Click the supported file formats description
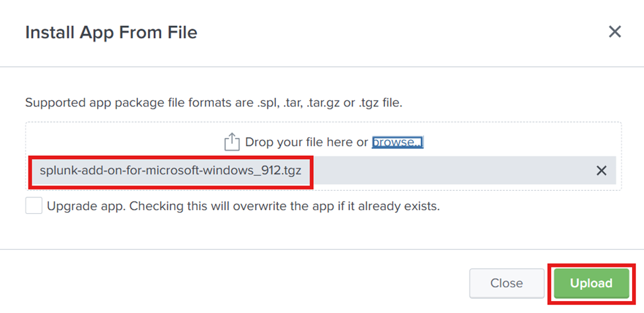 (x=213, y=102)
